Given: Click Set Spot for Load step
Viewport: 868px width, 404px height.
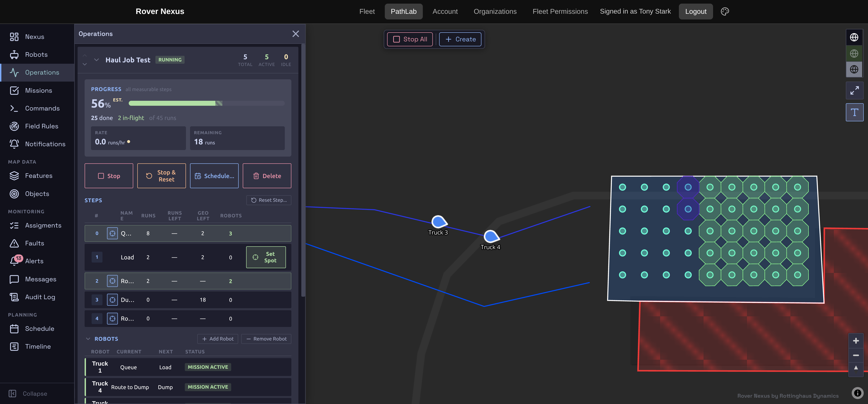Looking at the screenshot, I should 266,257.
